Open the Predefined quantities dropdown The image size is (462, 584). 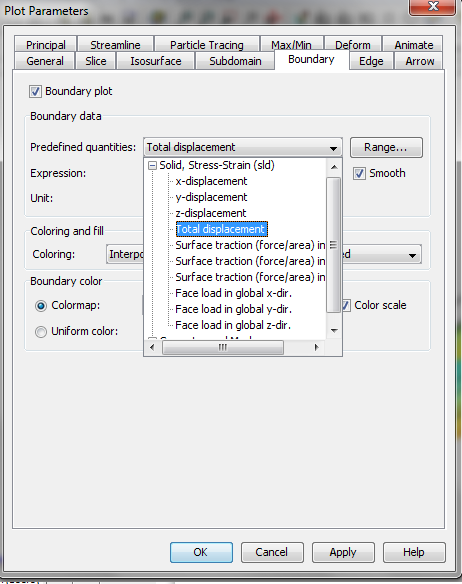click(243, 147)
